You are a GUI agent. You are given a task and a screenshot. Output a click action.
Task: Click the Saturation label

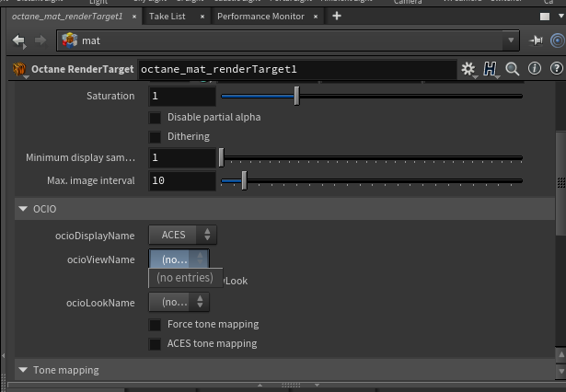point(110,96)
